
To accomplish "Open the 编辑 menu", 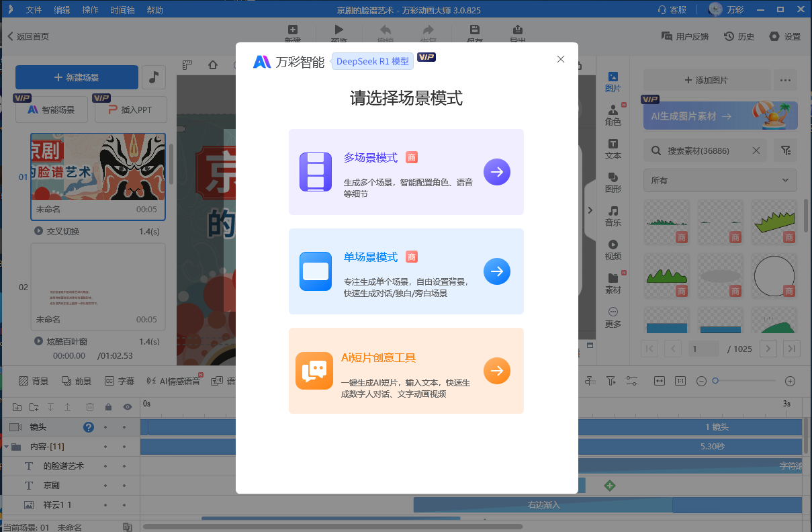I will click(62, 10).
